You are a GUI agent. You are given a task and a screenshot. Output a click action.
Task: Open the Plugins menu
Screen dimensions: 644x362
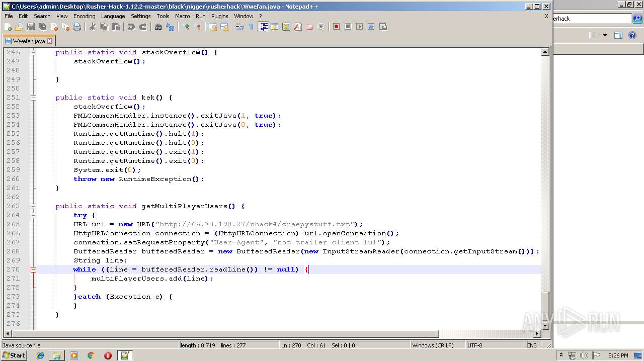point(219,16)
